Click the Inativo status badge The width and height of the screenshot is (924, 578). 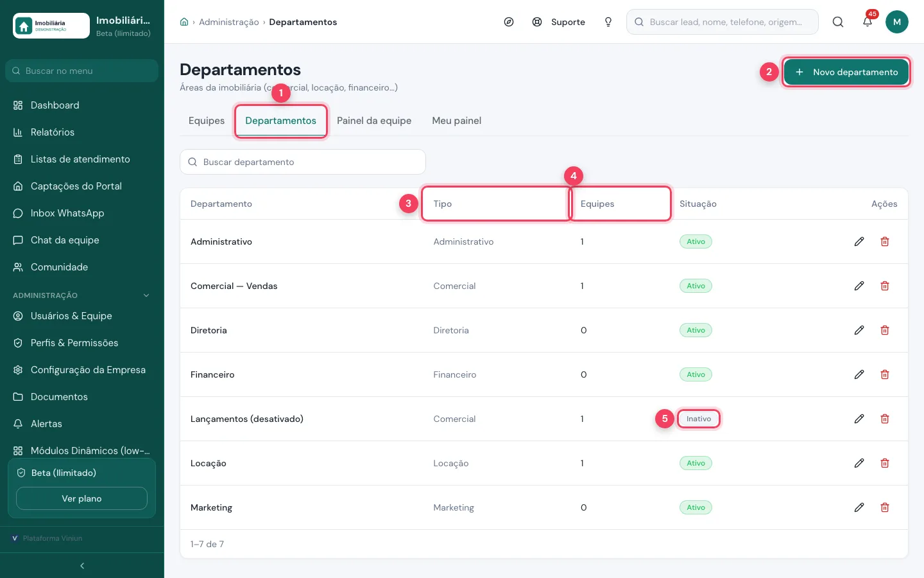click(699, 419)
